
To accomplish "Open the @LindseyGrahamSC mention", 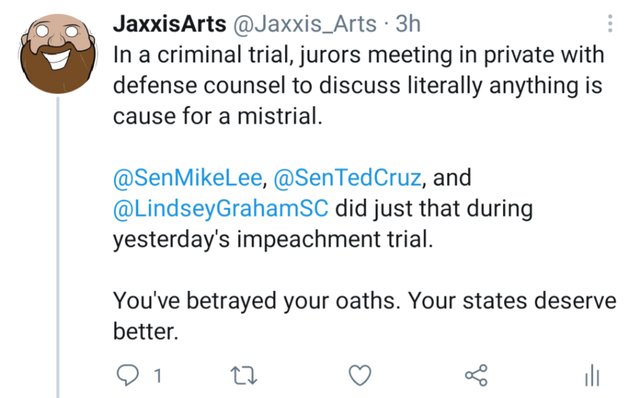I will coord(220,209).
